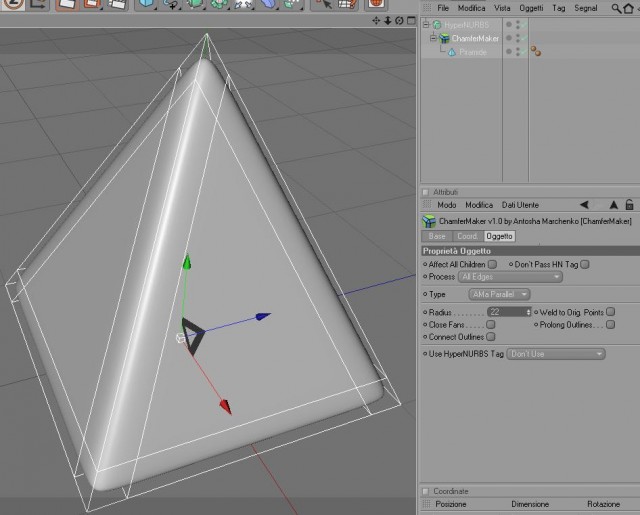
Task: Click the Phong tag on Piramide object
Action: [x=536, y=51]
